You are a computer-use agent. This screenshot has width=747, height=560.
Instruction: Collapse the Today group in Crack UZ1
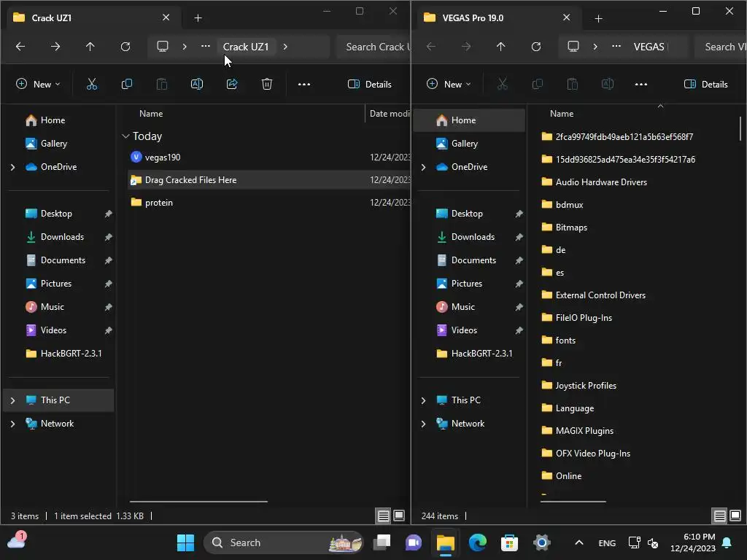(125, 136)
